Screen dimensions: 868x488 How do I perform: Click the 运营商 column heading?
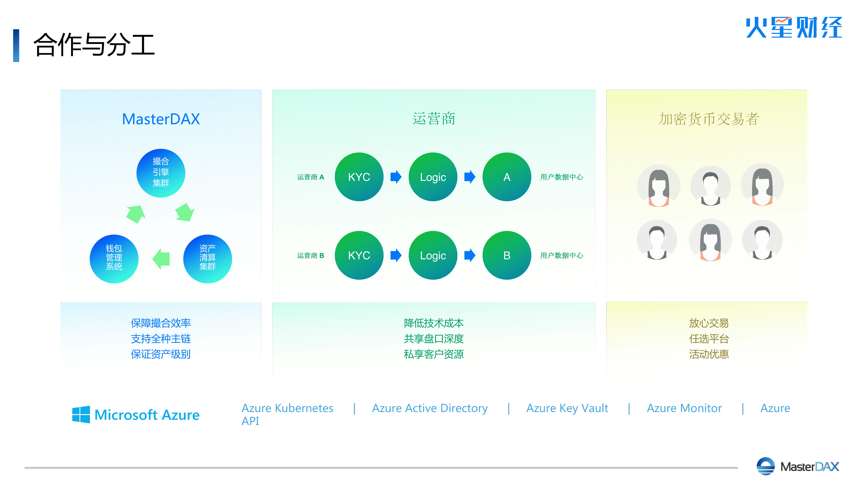[434, 119]
